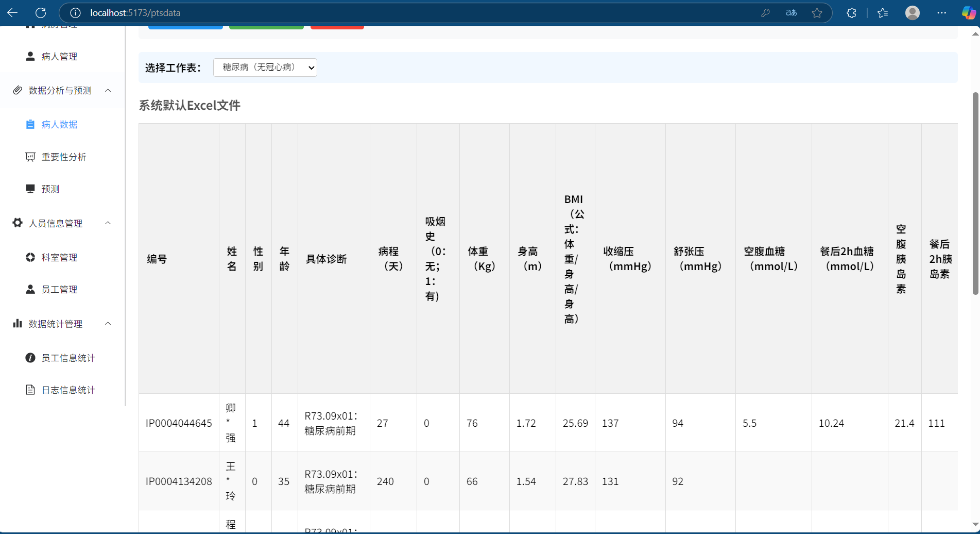This screenshot has width=980, height=534.
Task: Click the vertical page scrollbar thumb
Action: point(975,193)
